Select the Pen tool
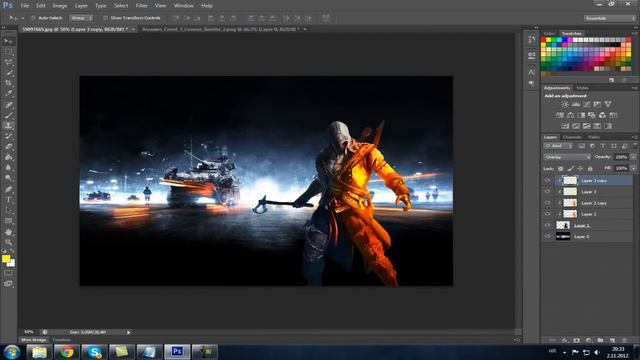Image resolution: width=640 pixels, height=360 pixels. [x=8, y=189]
